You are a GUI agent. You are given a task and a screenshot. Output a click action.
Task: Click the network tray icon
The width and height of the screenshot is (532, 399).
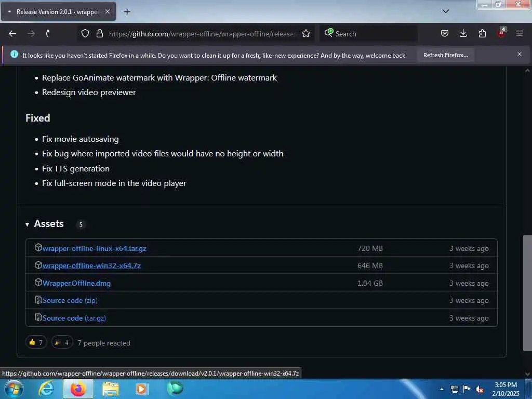pos(455,390)
